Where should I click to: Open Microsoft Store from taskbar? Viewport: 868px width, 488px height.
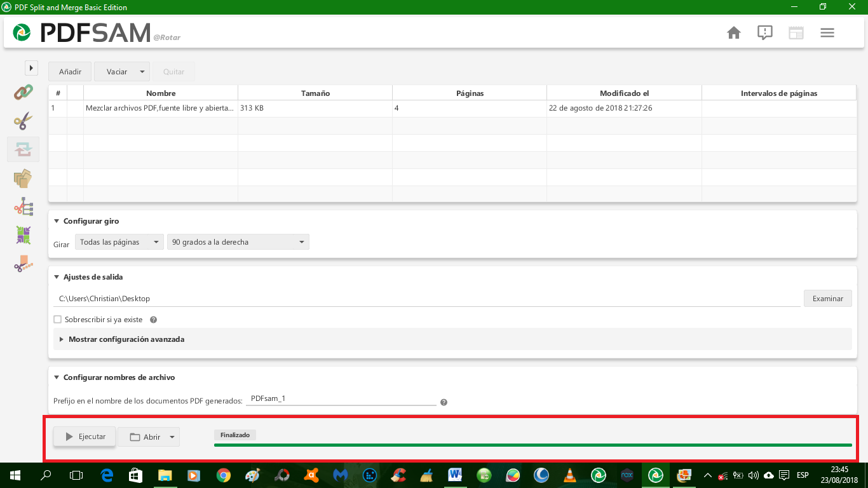pos(135,475)
